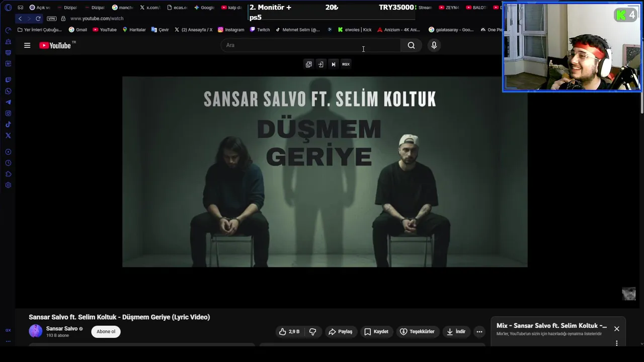
Task: Start voice search with microphone icon
Action: pos(434,45)
